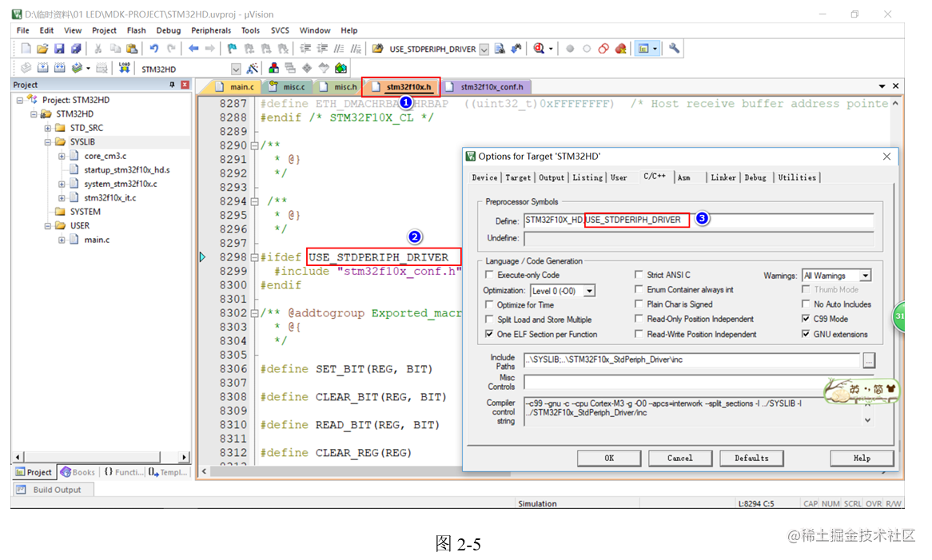Click the Paste toolbar icon
Screen dimensions: 932x560
[x=132, y=49]
